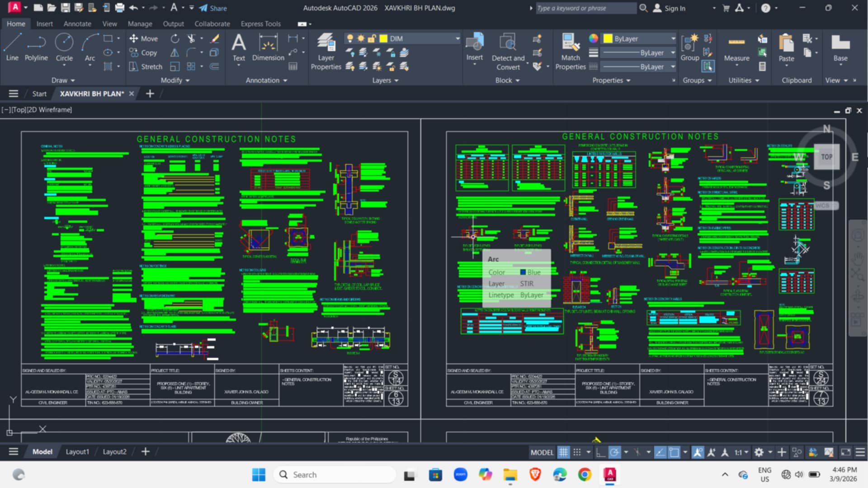Pick the Dimension annotation tool
Image resolution: width=868 pixels, height=488 pixels.
pyautogui.click(x=268, y=47)
